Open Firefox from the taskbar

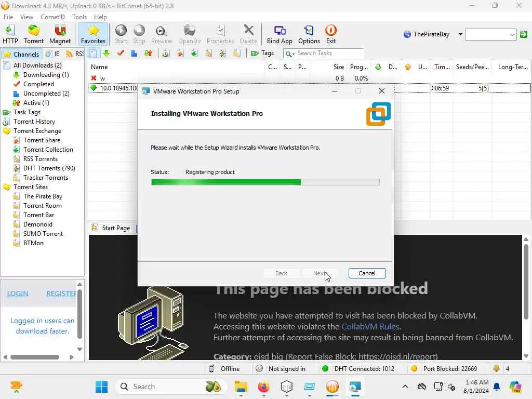click(263, 387)
